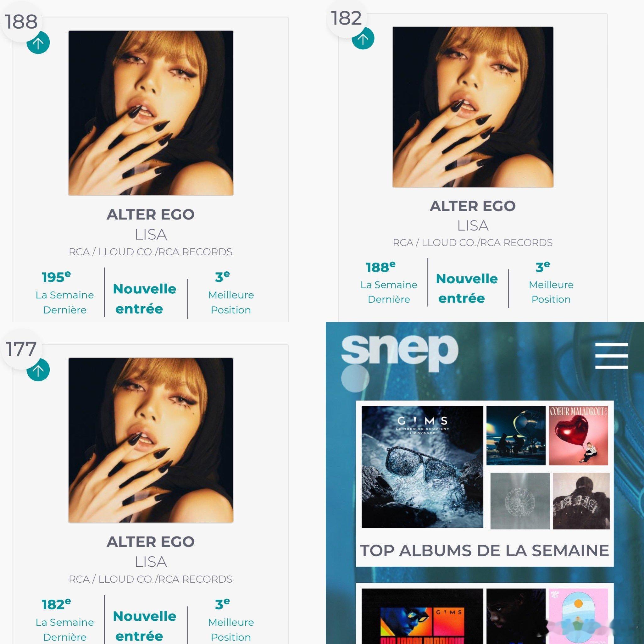The width and height of the screenshot is (644, 644).
Task: Open the colorful GIMS cover in lower panel
Action: tap(422, 616)
